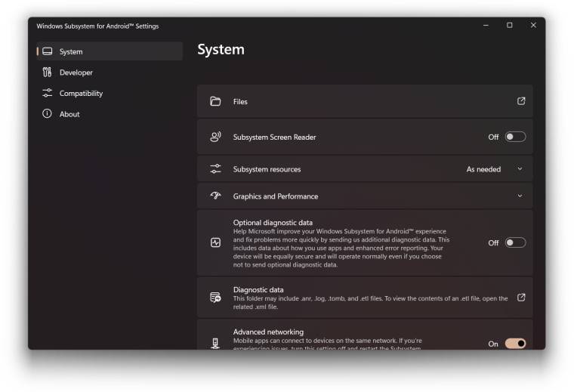Click the 'Subsystem Screen Reader' label
The height and width of the screenshot is (392, 574).
tap(274, 137)
